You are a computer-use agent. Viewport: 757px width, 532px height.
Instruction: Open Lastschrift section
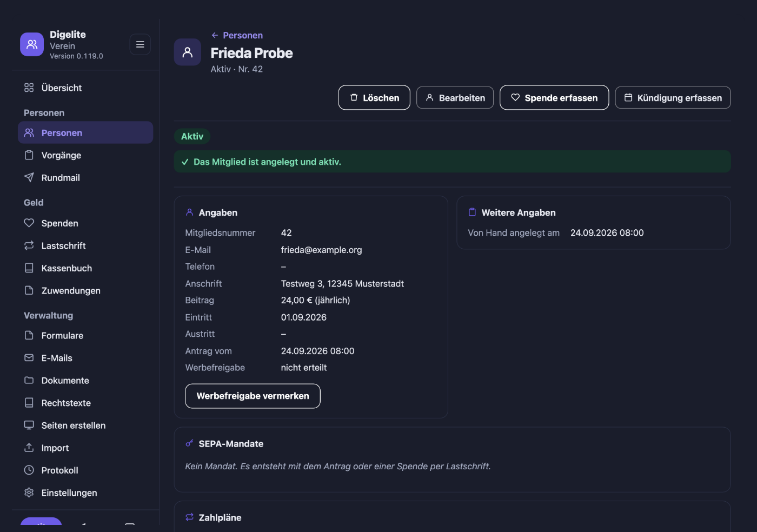coord(85,245)
